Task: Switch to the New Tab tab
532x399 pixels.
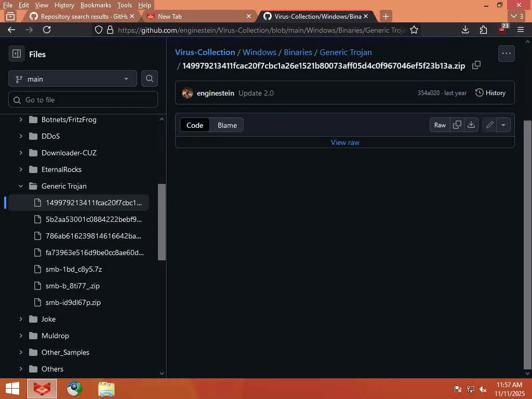Action: (x=198, y=16)
